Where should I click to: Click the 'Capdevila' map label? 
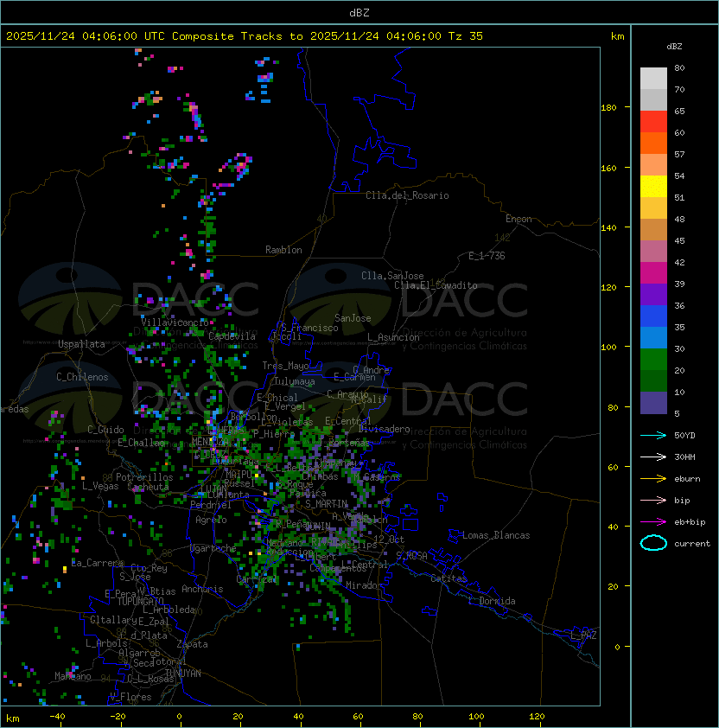click(x=232, y=336)
